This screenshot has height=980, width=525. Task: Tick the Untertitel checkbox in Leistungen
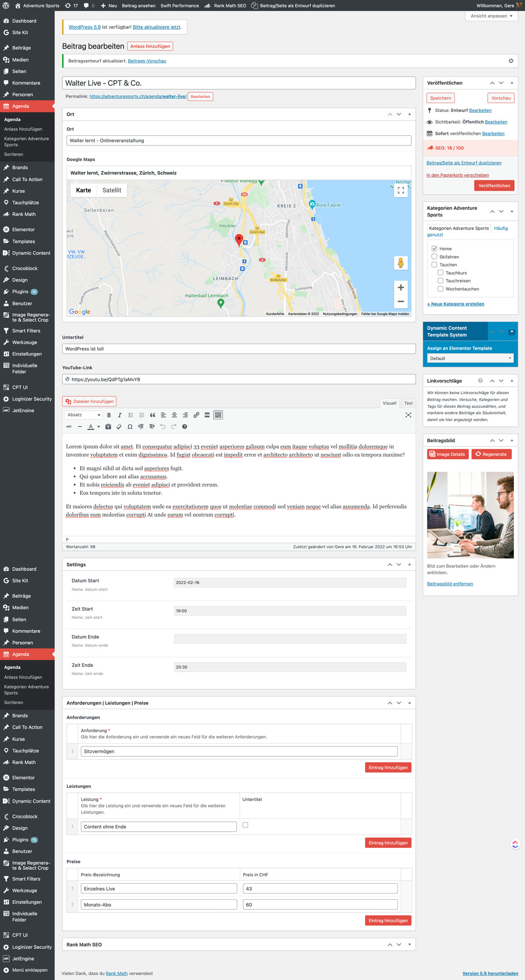(x=245, y=825)
